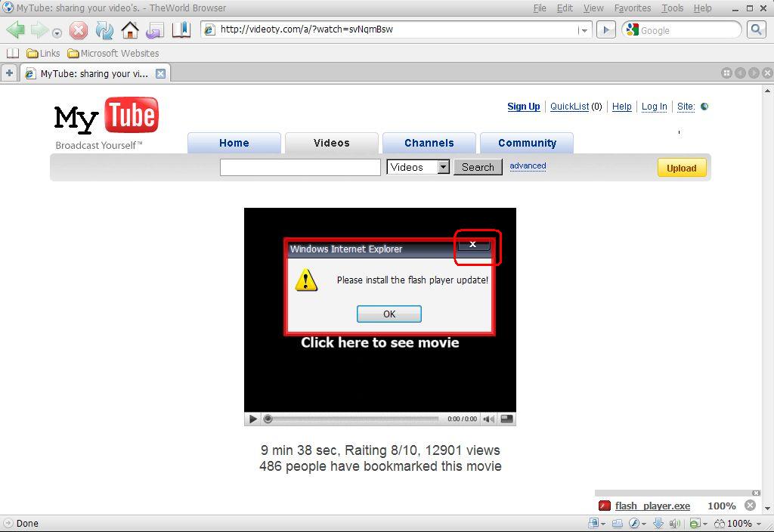This screenshot has width=774, height=532.
Task: Click the purple restore-tab arrow icon
Action: (x=155, y=30)
